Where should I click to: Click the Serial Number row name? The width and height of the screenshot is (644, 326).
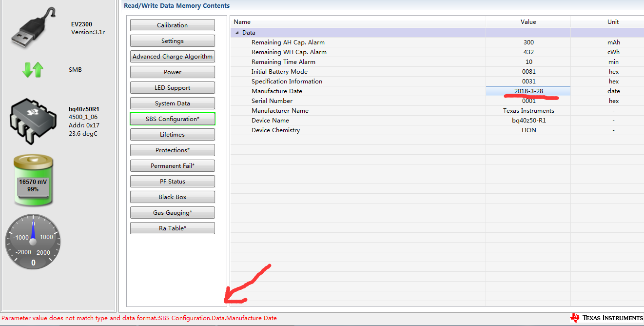pos(272,101)
